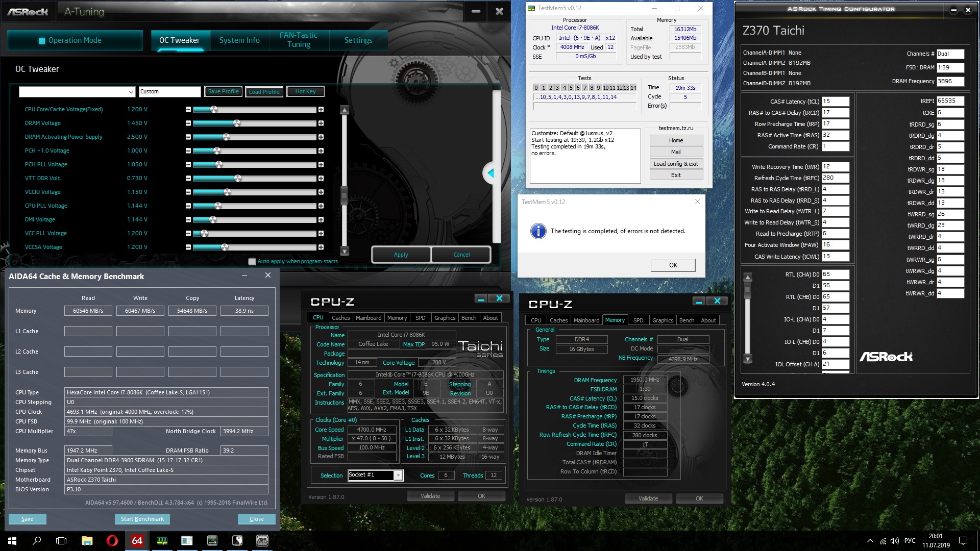980x551 pixels.
Task: Enable Auto apply when program starts
Action: (252, 262)
